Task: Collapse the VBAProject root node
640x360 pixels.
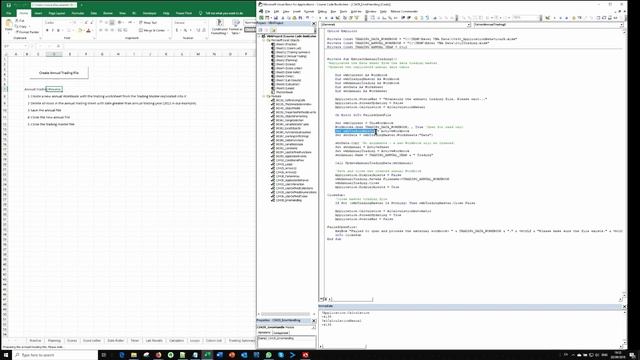Action: tap(259, 36)
